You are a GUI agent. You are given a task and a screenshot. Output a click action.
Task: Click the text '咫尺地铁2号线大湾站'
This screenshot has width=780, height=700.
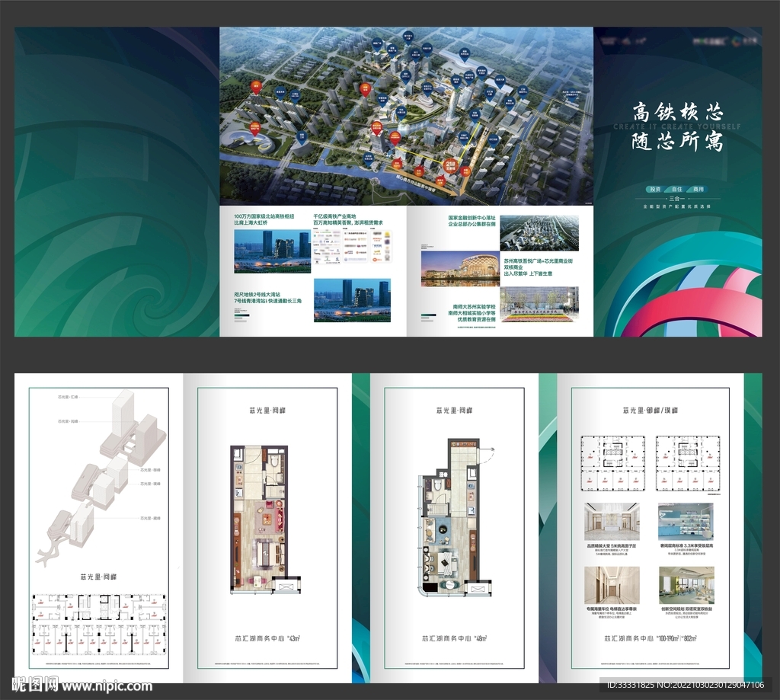coord(257,295)
